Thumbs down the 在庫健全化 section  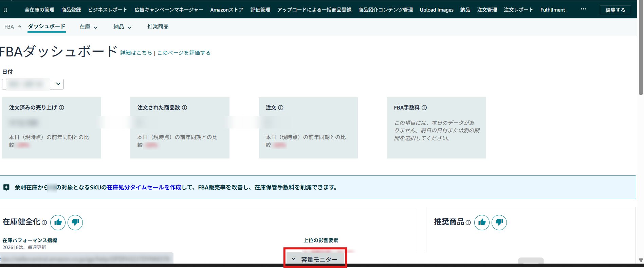pyautogui.click(x=75, y=222)
